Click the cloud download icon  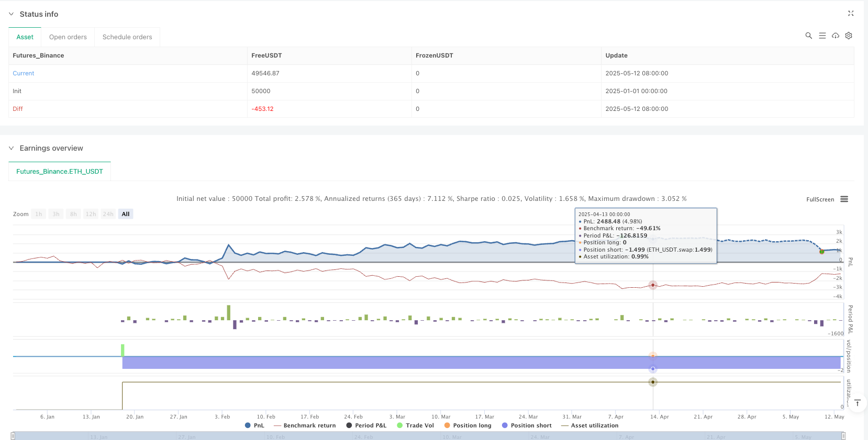click(836, 36)
